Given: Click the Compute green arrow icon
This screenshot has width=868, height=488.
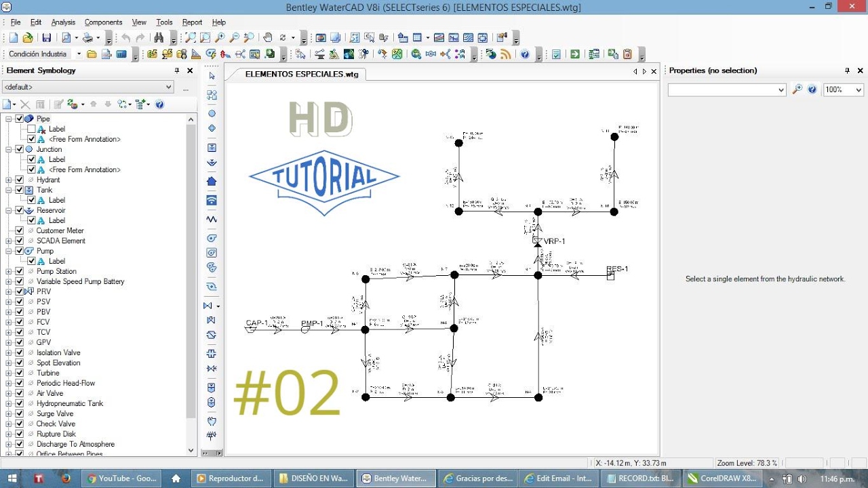Looking at the screenshot, I should pos(575,54).
